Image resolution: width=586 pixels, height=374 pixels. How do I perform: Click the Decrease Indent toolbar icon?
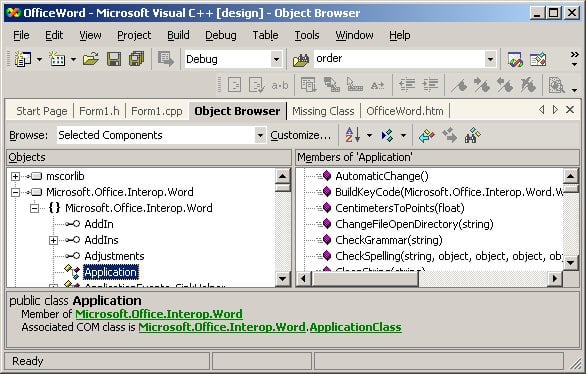pos(407,85)
